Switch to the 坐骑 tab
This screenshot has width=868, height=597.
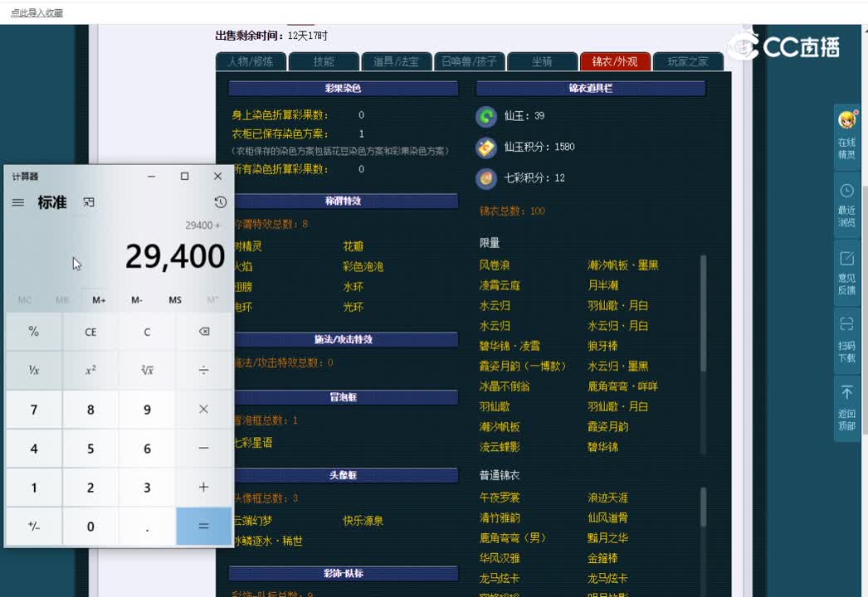542,61
